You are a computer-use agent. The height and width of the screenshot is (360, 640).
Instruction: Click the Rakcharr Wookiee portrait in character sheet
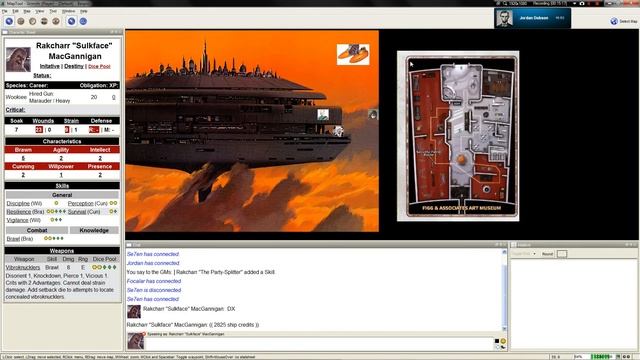point(18,60)
